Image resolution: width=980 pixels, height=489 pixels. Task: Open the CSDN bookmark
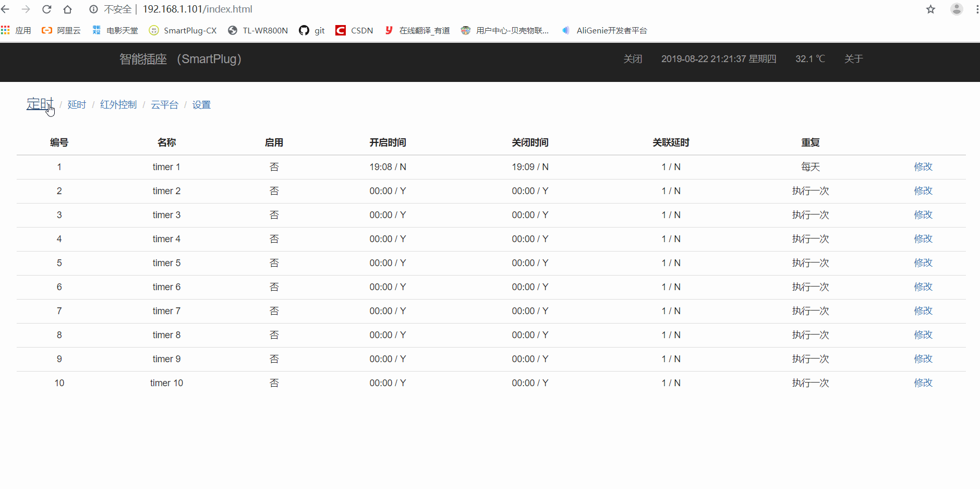[354, 30]
